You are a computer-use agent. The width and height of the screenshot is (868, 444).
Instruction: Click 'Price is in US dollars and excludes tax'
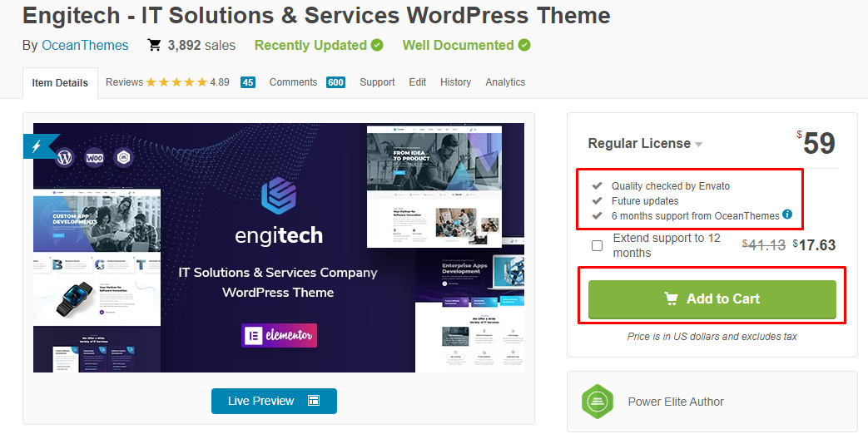712,336
